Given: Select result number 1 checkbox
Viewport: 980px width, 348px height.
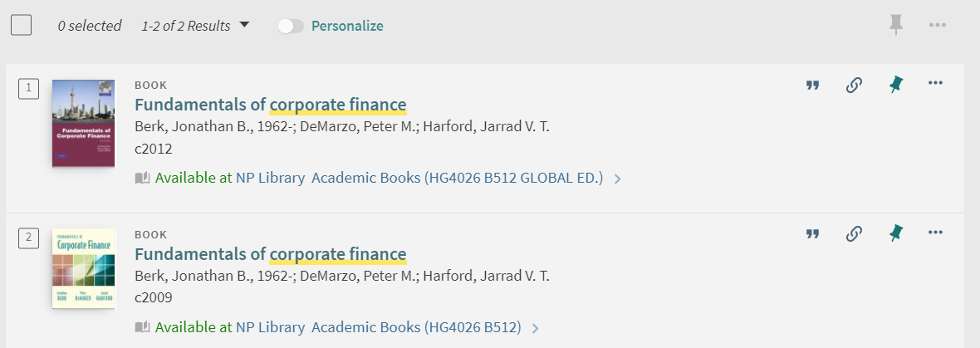Looking at the screenshot, I should [x=28, y=89].
